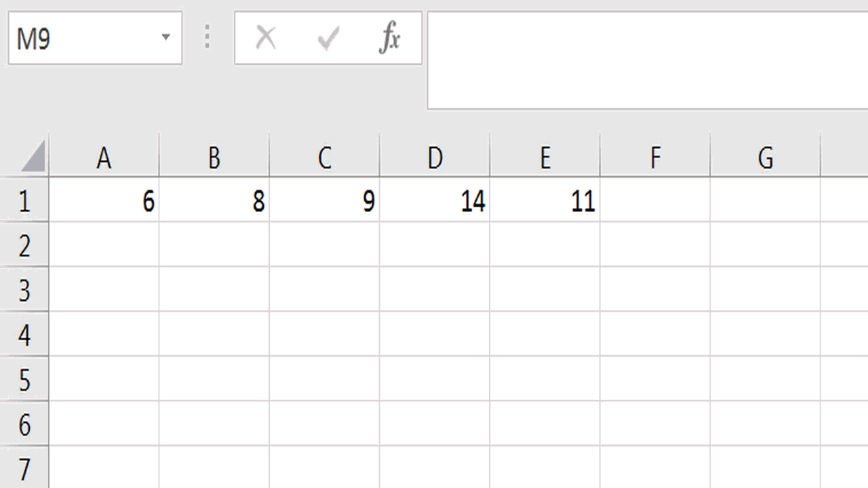Select empty cell F1 next to 11
The height and width of the screenshot is (488, 868).
pyautogui.click(x=654, y=201)
